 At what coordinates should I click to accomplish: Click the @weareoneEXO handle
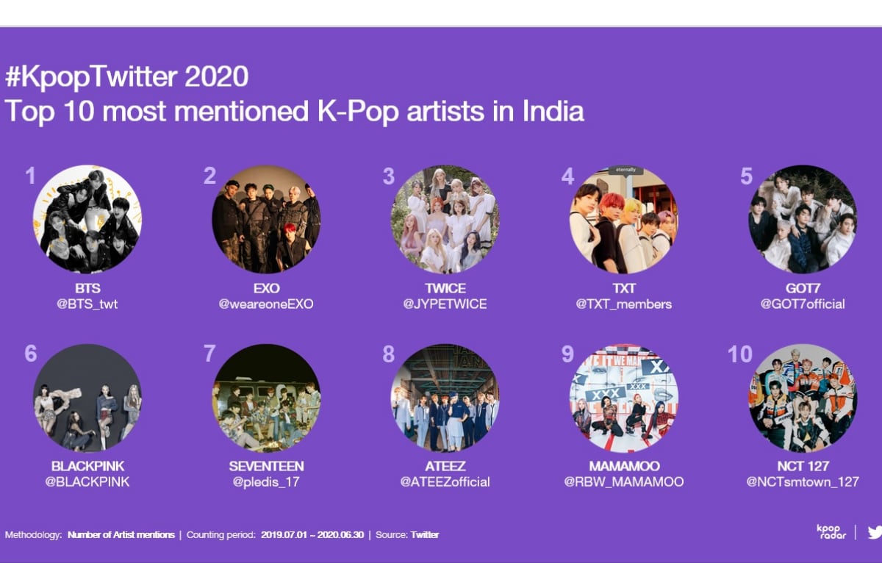pos(266,304)
